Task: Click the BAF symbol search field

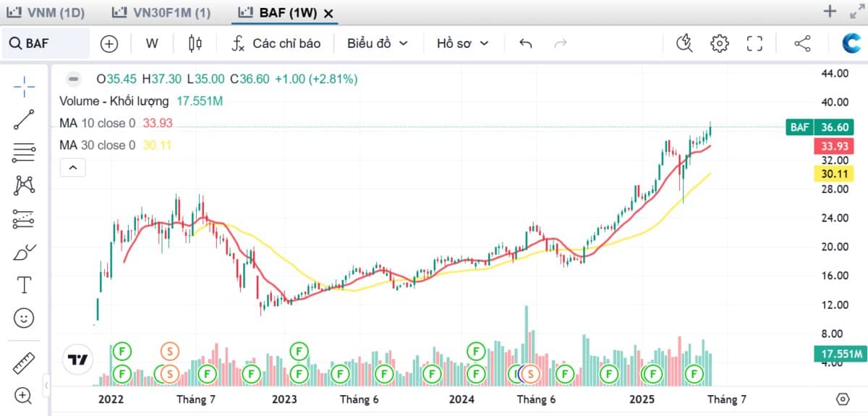Action: 46,43
